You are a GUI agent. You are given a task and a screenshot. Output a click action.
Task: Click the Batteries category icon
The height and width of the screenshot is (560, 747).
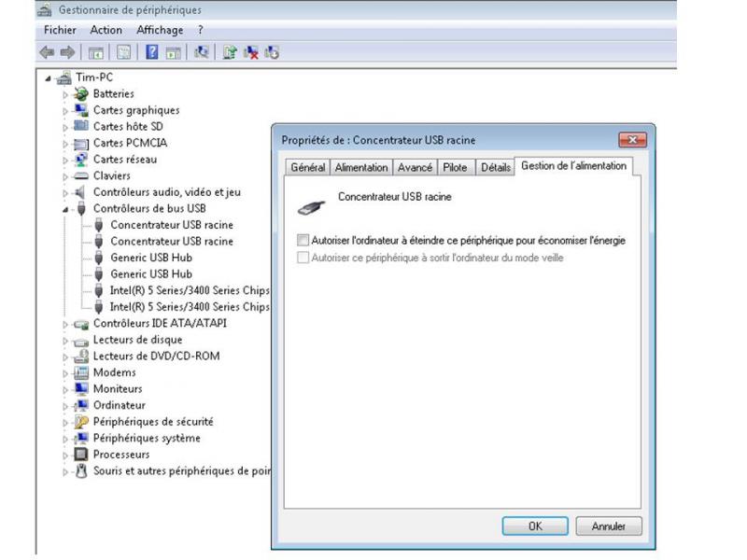click(x=80, y=93)
